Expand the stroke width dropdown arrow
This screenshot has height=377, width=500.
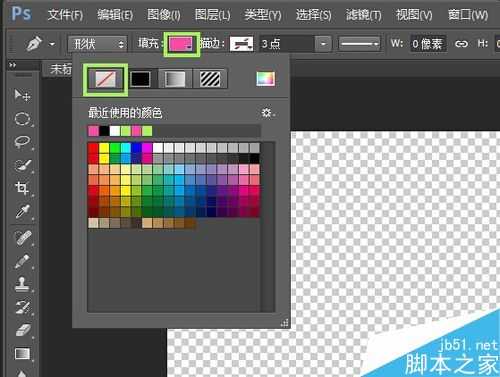point(323,44)
